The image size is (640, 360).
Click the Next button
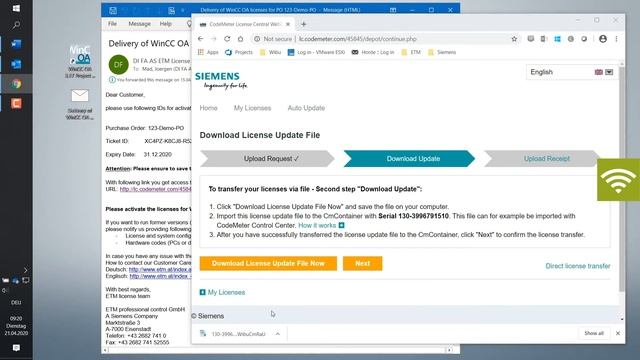362,263
